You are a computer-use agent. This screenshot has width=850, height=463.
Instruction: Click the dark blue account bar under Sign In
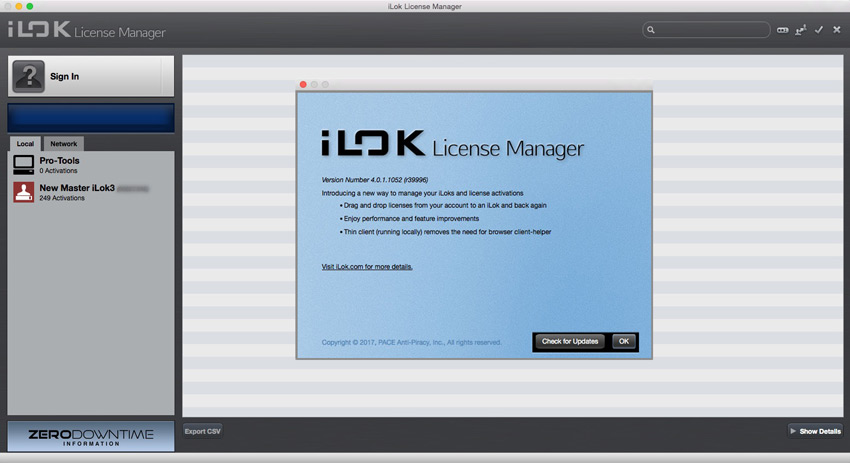(91, 118)
